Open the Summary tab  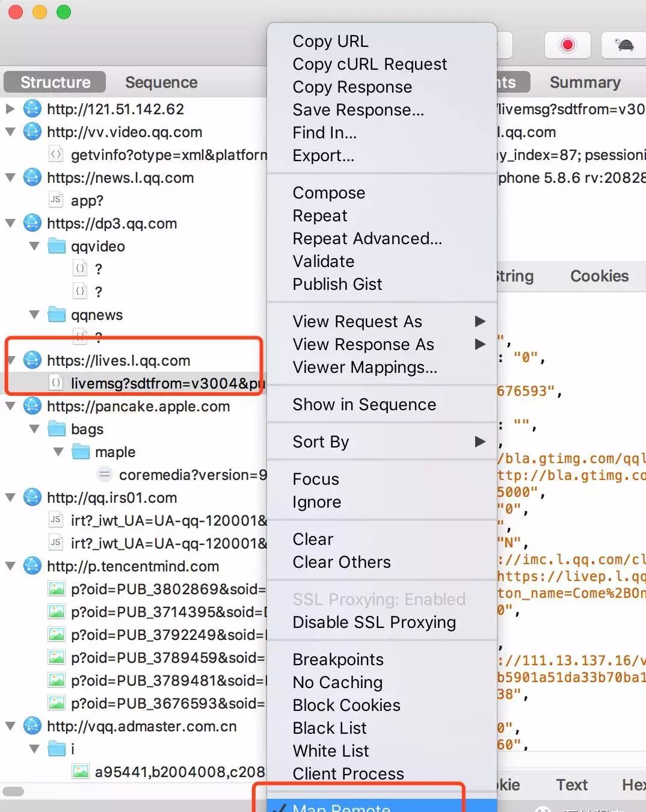pyautogui.click(x=585, y=82)
